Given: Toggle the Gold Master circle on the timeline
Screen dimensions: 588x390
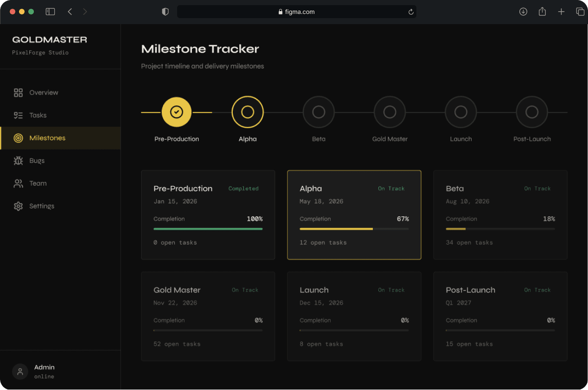Looking at the screenshot, I should 390,112.
